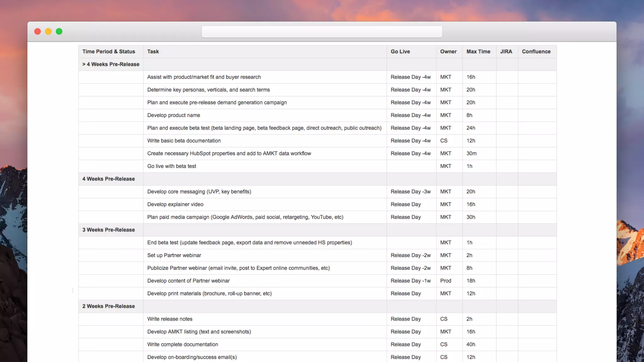Click the vertical dots drag handle left of table
The image size is (644, 362).
click(73, 290)
